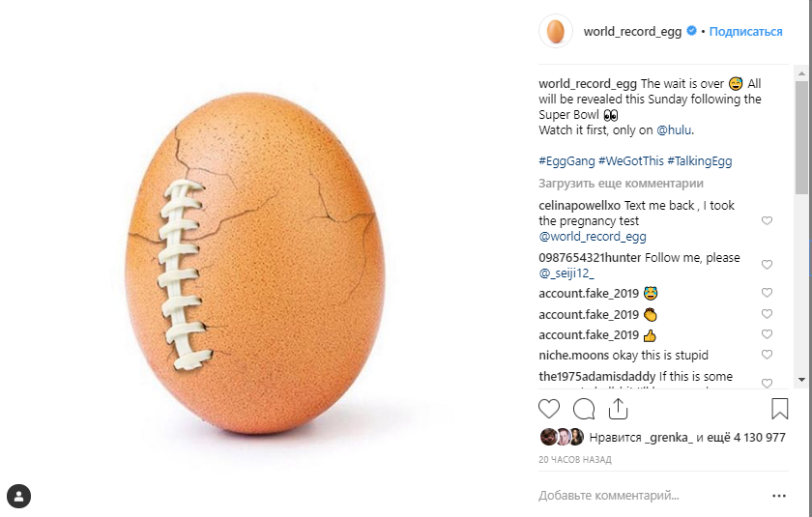
Task: Follow the account via "Подписаться"
Action: pos(745,32)
